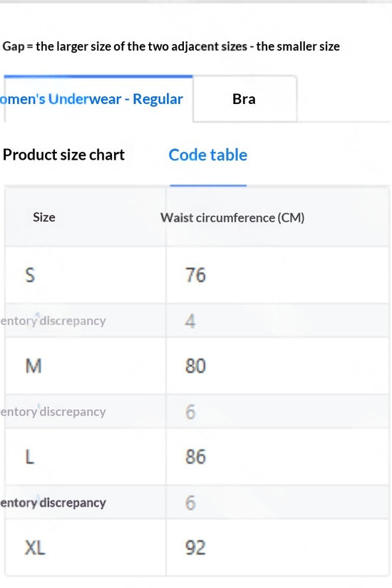
Task: Open the Code table tab
Action: point(208,155)
